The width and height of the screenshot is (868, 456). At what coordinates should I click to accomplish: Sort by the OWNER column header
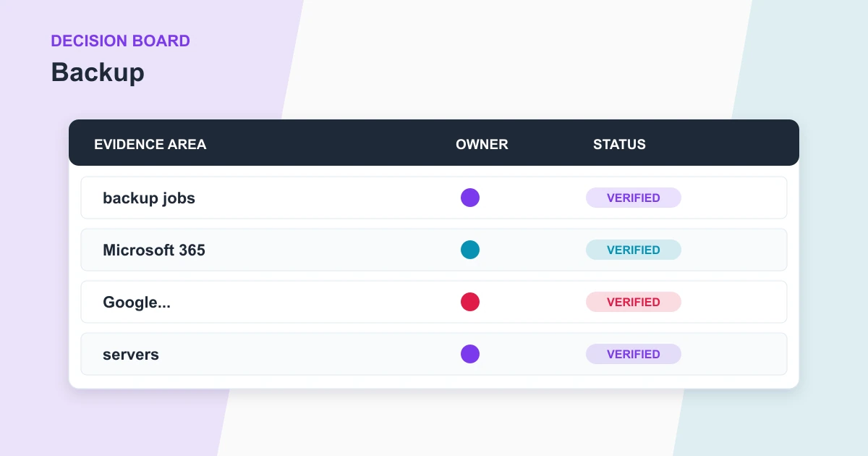tap(482, 144)
